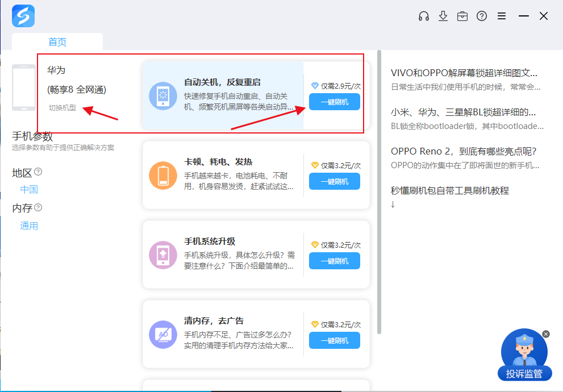Click the vertical scrollbar of the service list

click(x=379, y=192)
